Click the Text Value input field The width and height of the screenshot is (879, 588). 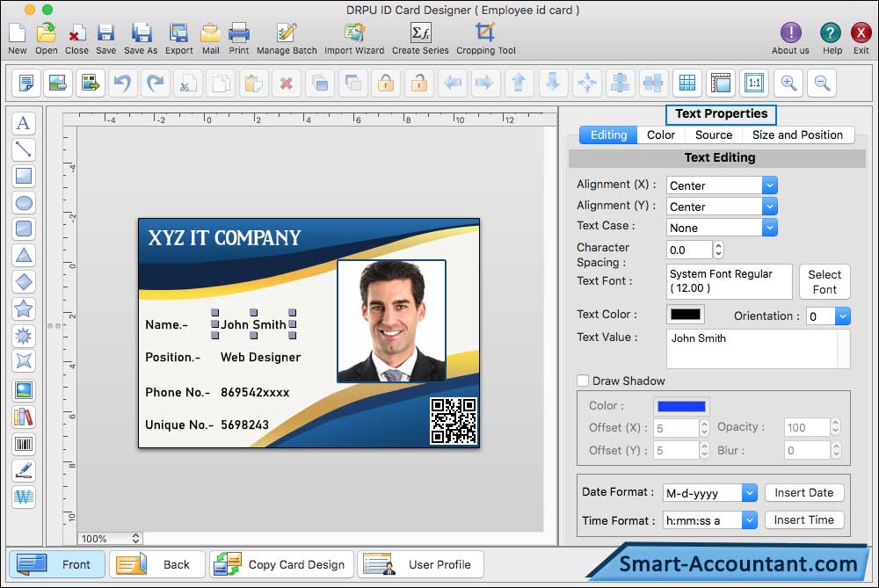[x=758, y=349]
